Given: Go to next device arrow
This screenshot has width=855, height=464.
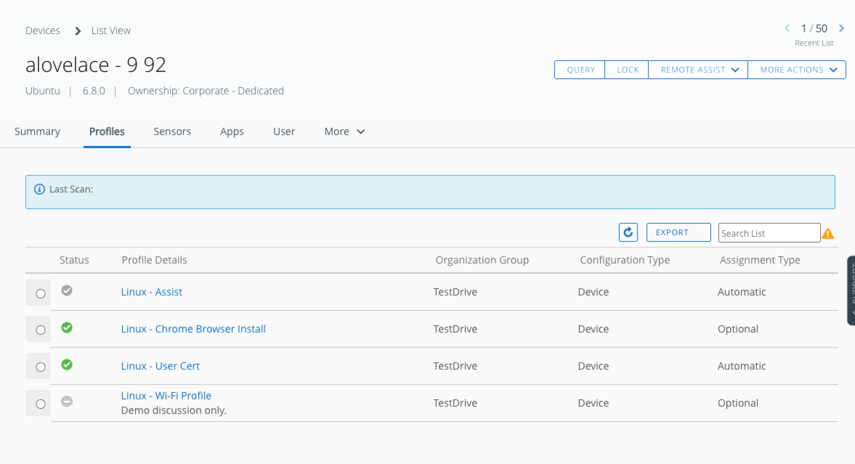Looking at the screenshot, I should pos(841,29).
